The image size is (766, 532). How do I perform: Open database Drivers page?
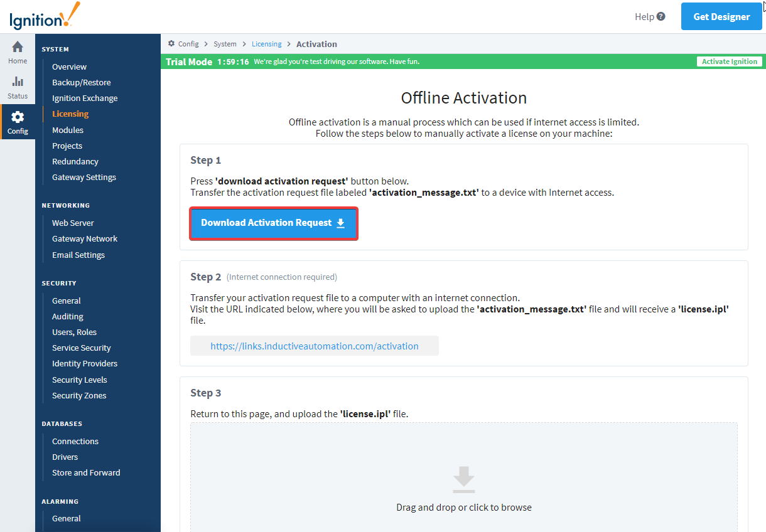tap(65, 457)
